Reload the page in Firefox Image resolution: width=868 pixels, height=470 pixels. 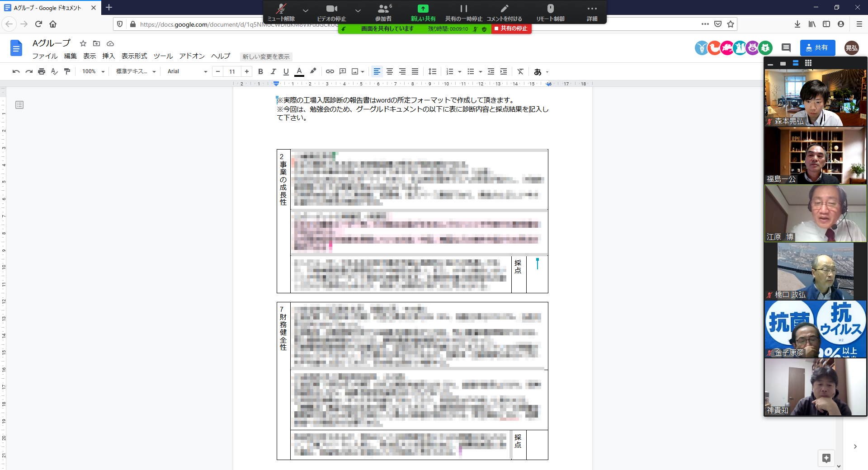tap(38, 24)
